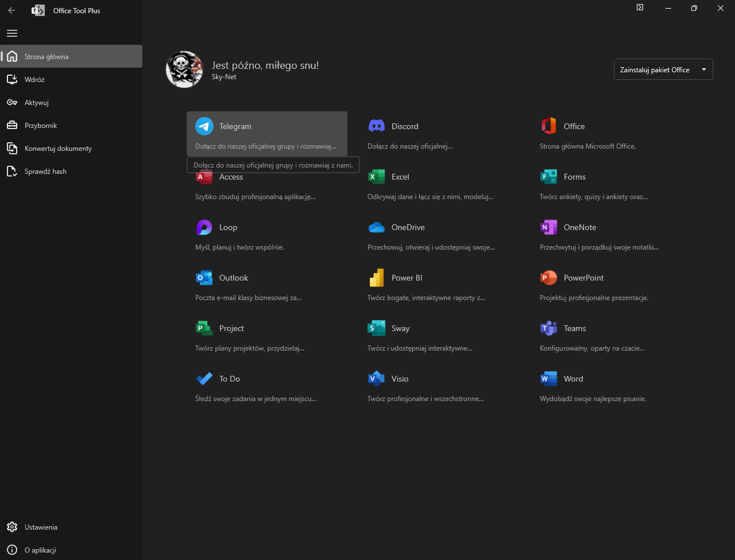The image size is (735, 560).
Task: Click the Sway app name
Action: [401, 328]
